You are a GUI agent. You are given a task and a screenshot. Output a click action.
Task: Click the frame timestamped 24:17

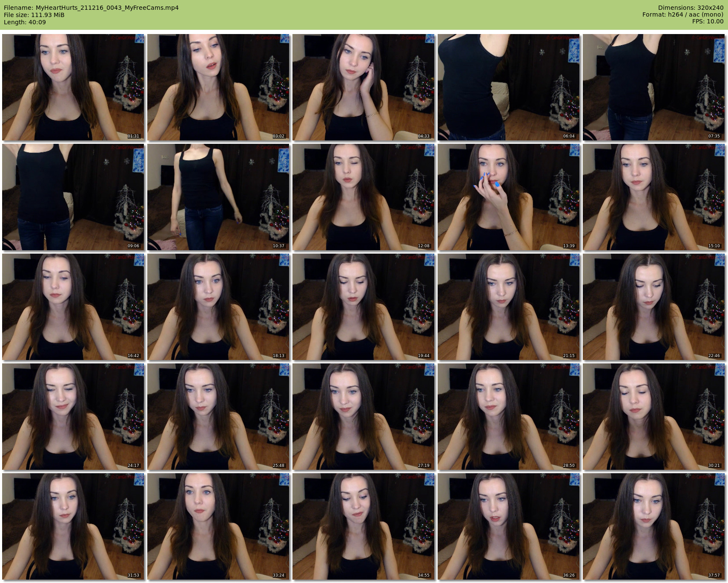[73, 417]
